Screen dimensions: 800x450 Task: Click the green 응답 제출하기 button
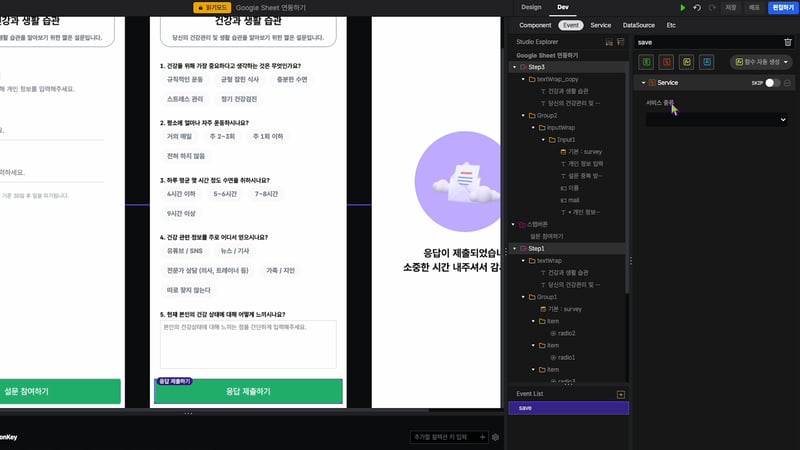(248, 391)
